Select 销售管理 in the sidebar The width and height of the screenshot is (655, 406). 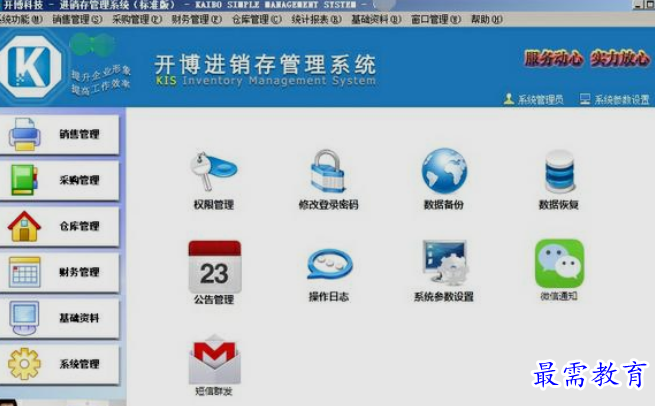click(59, 134)
